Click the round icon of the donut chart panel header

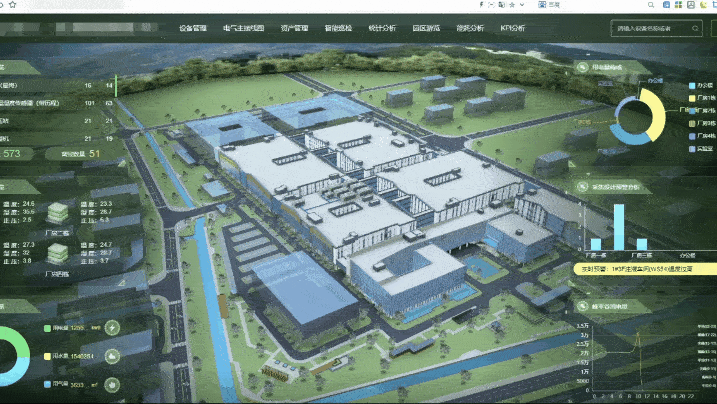point(582,67)
